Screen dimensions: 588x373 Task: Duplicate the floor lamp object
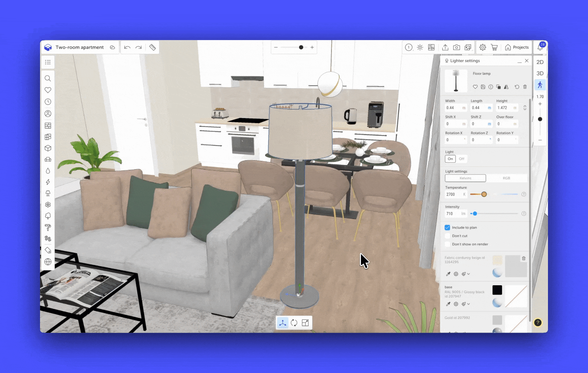click(498, 87)
